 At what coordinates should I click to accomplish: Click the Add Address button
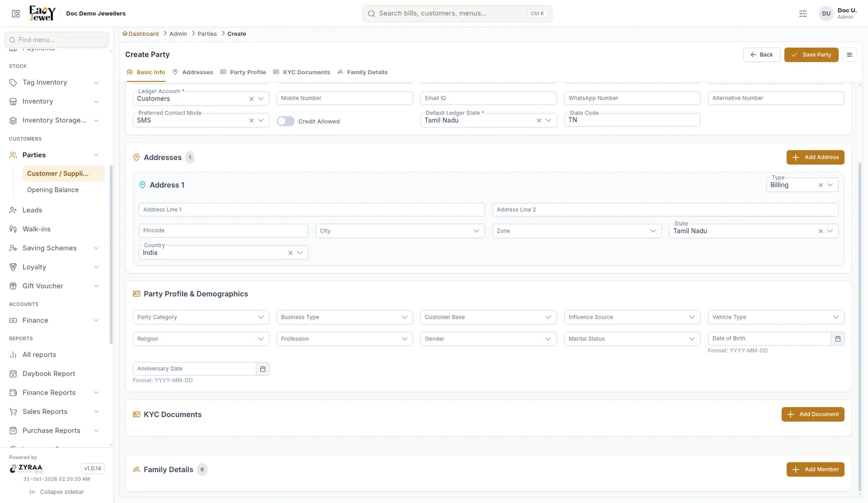point(815,157)
